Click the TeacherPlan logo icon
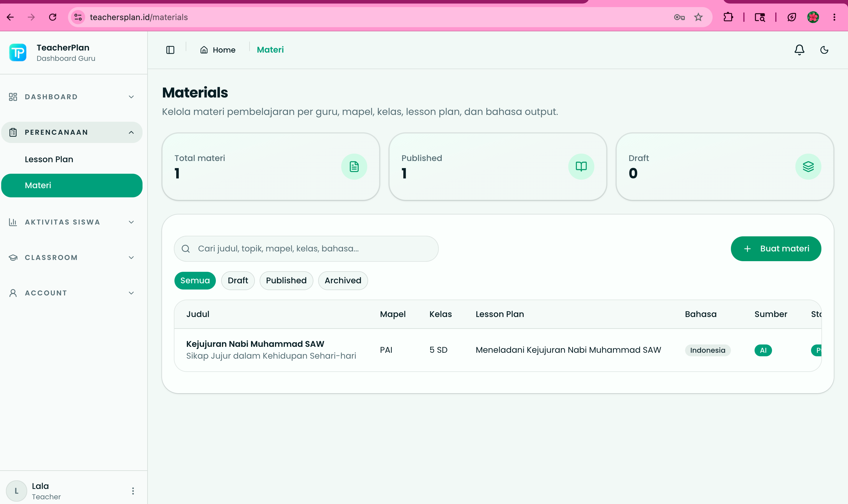The width and height of the screenshot is (848, 504). click(18, 53)
